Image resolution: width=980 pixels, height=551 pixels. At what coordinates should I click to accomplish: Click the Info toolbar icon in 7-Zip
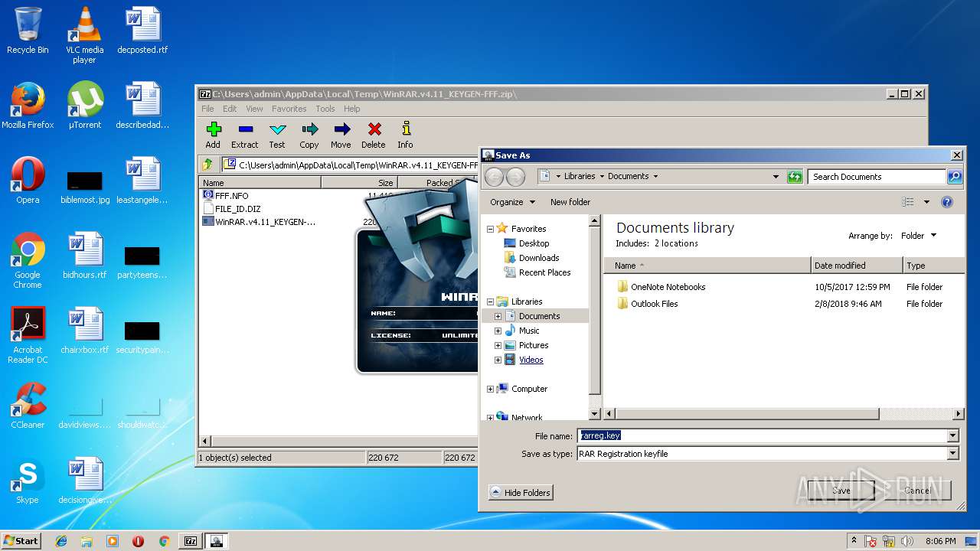(406, 135)
